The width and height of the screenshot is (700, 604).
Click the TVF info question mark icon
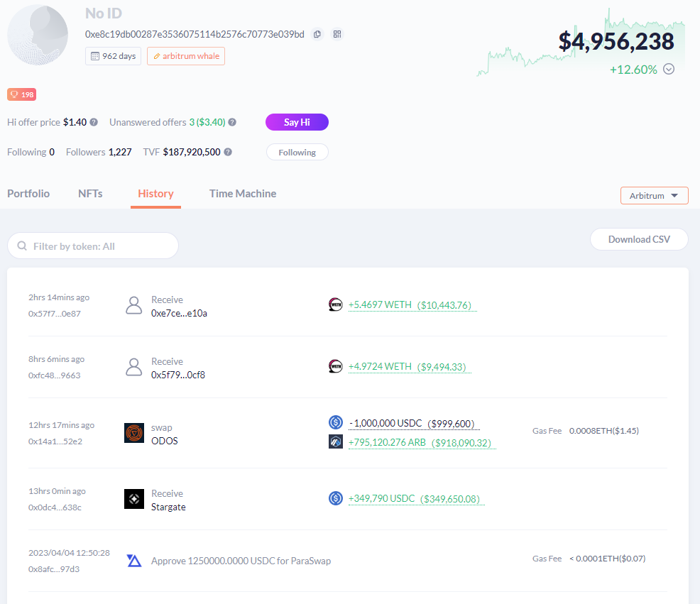[228, 152]
